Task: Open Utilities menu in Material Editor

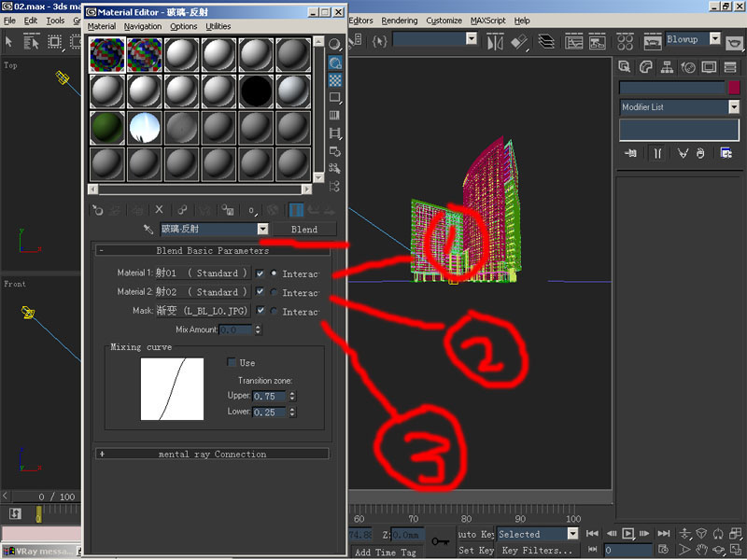Action: tap(218, 26)
